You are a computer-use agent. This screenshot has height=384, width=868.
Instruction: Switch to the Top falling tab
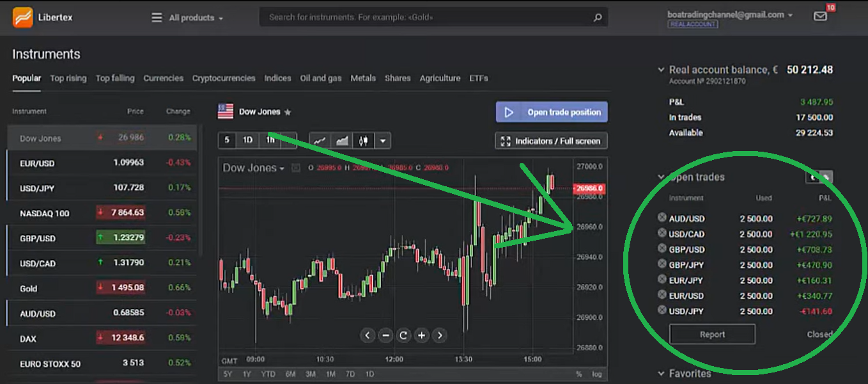pos(115,78)
